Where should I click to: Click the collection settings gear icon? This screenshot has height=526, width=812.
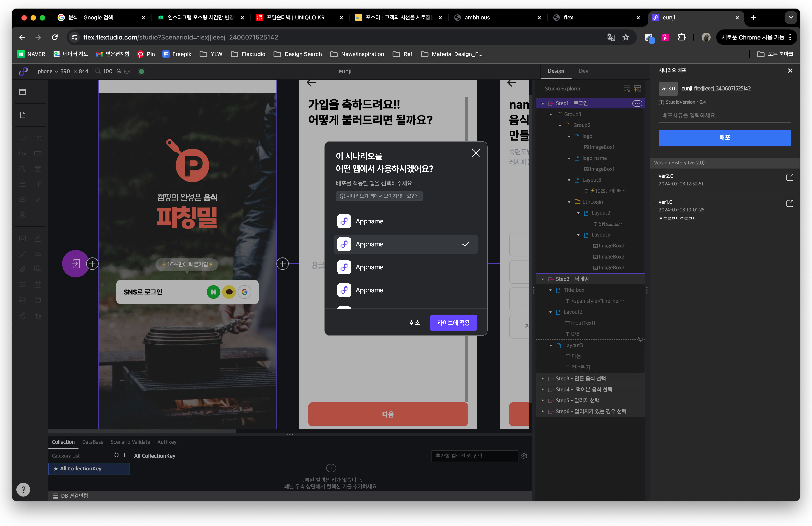(x=524, y=456)
